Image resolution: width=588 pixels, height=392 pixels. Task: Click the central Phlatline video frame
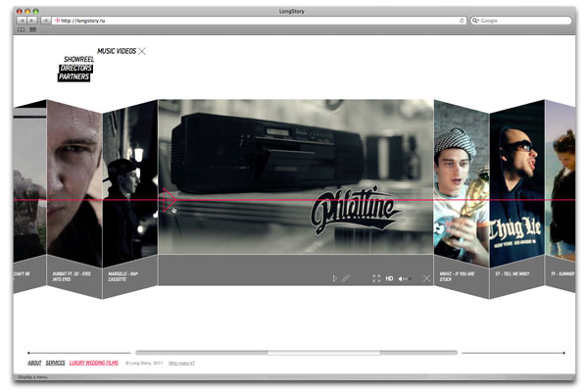(x=296, y=176)
